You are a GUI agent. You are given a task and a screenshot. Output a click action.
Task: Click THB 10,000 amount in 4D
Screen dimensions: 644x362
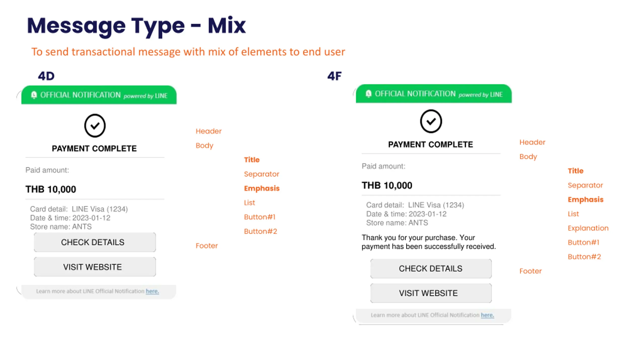tap(51, 189)
